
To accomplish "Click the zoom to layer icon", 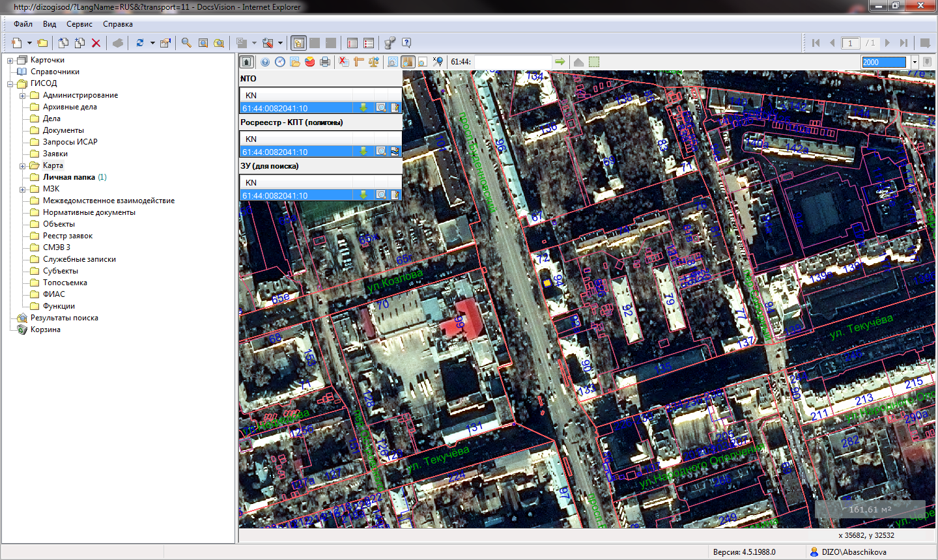I will tap(423, 62).
